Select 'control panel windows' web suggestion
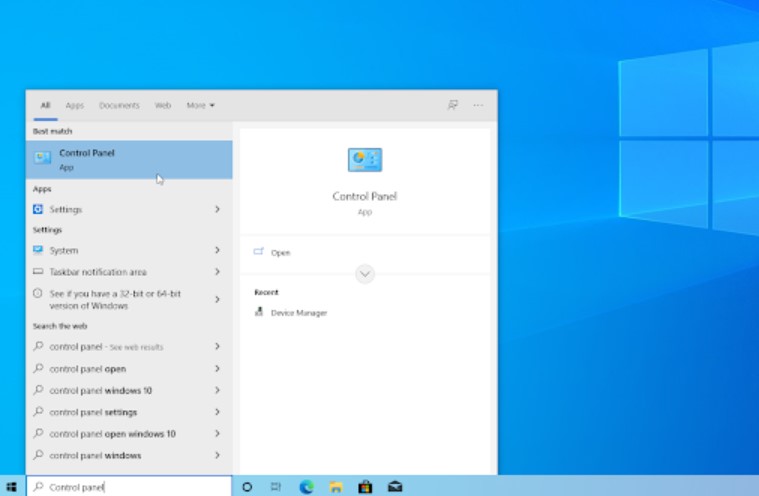This screenshot has height=496, width=759. pyautogui.click(x=129, y=455)
